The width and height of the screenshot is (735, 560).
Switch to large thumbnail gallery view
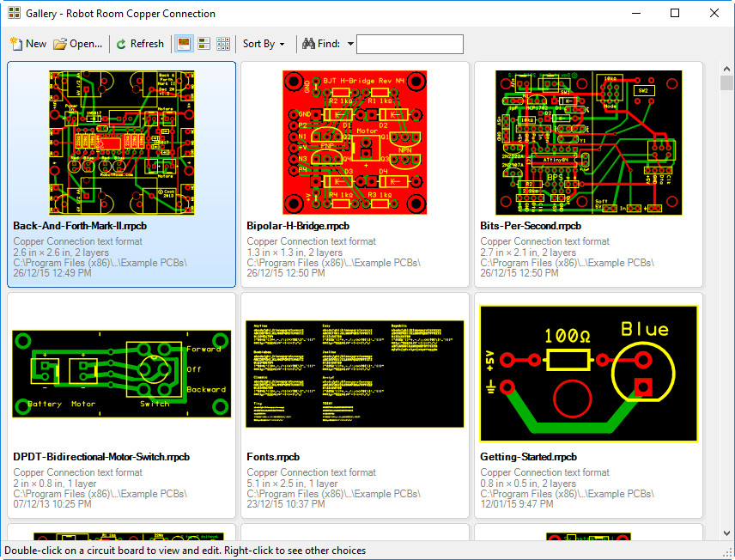183,43
